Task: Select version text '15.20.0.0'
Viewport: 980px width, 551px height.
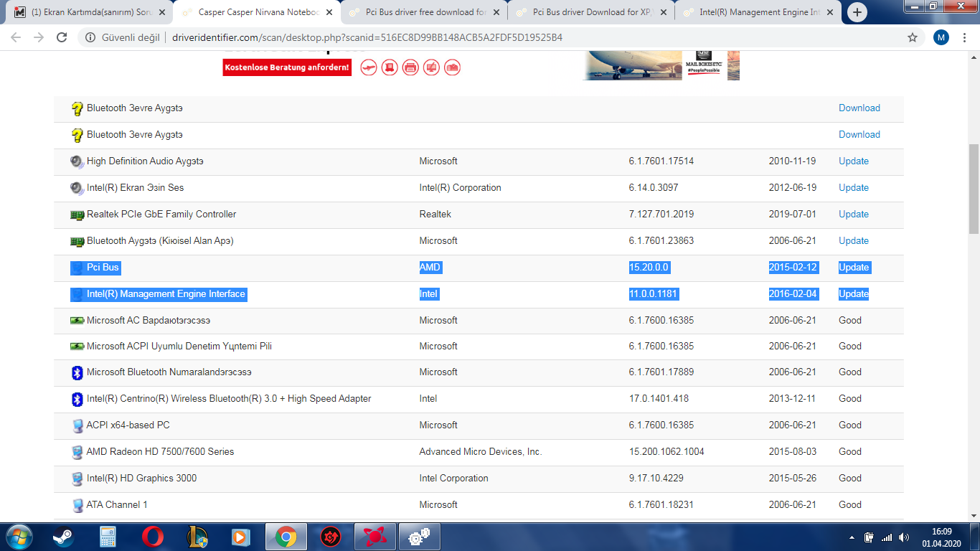Action: (x=649, y=268)
